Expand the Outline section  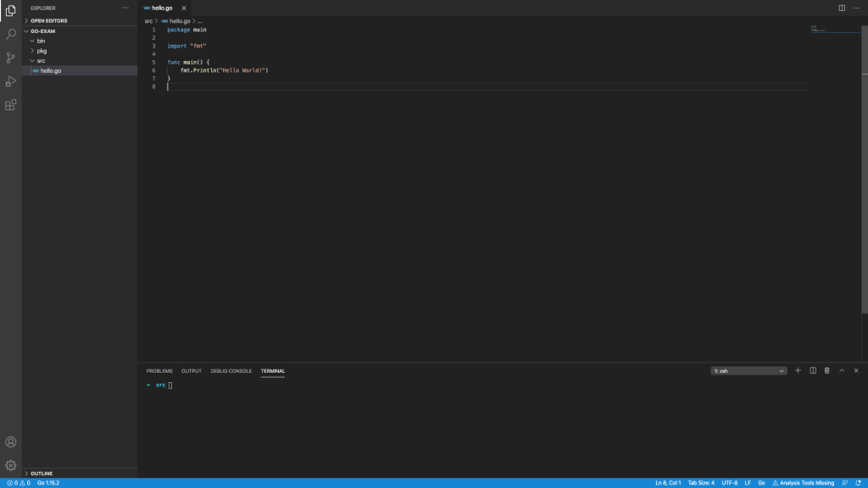[x=42, y=474]
